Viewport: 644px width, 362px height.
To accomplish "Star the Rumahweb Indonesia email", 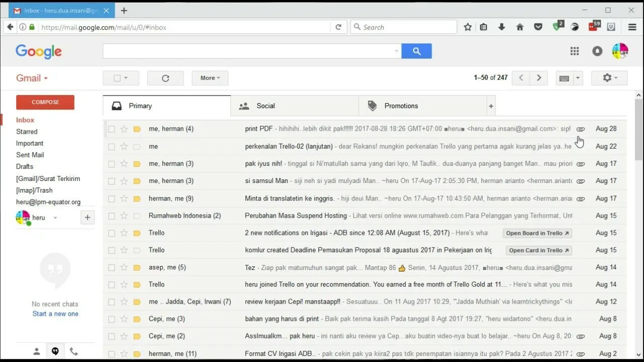I will [x=124, y=216].
